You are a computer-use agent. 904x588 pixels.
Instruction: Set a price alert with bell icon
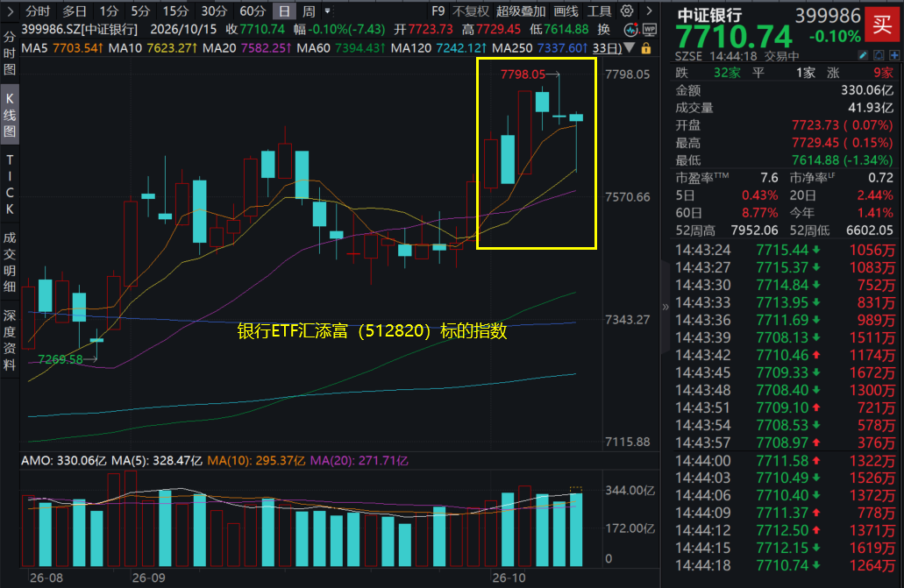click(x=879, y=55)
